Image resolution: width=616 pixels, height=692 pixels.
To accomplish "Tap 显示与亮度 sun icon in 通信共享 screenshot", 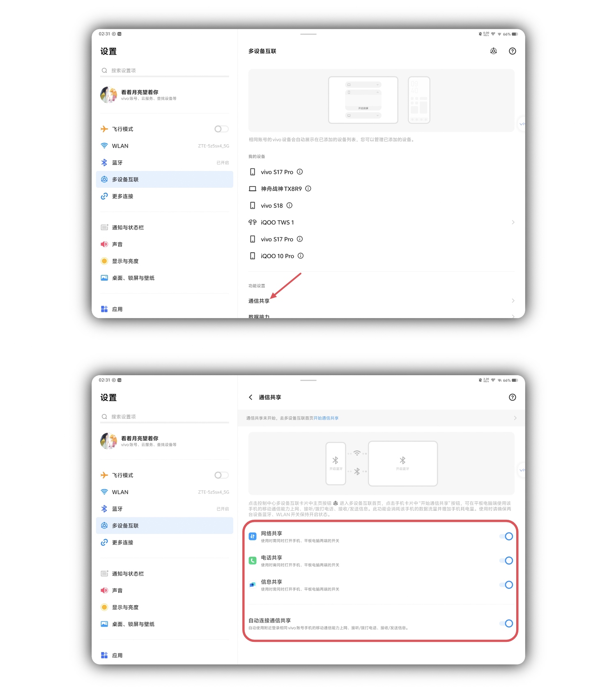I will (104, 607).
